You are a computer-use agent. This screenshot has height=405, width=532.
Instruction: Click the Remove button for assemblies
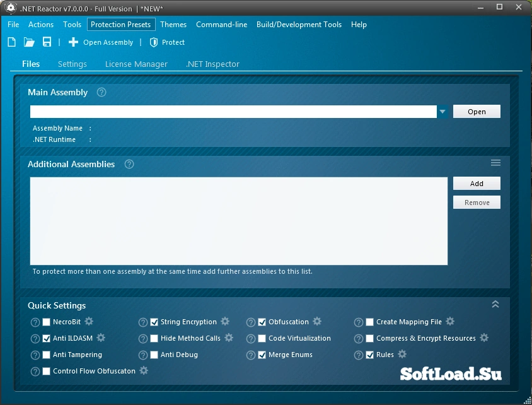click(x=477, y=202)
